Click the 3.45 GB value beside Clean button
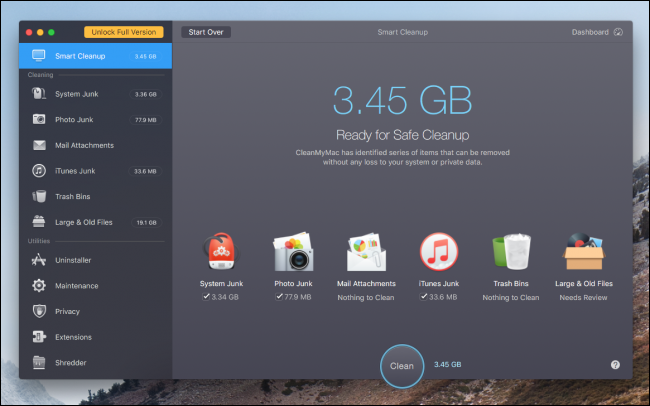Image resolution: width=650 pixels, height=406 pixels. tap(447, 365)
